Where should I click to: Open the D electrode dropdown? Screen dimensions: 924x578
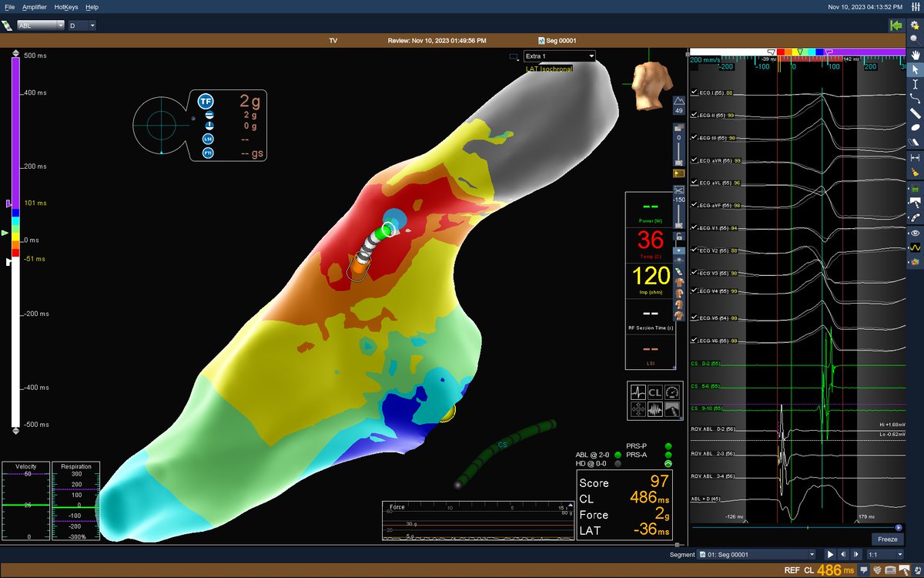tap(82, 25)
